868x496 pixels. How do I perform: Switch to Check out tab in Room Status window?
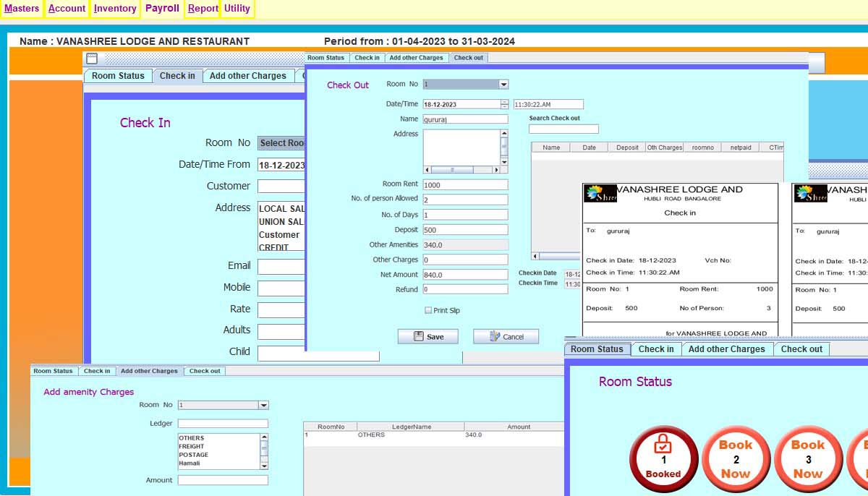801,349
